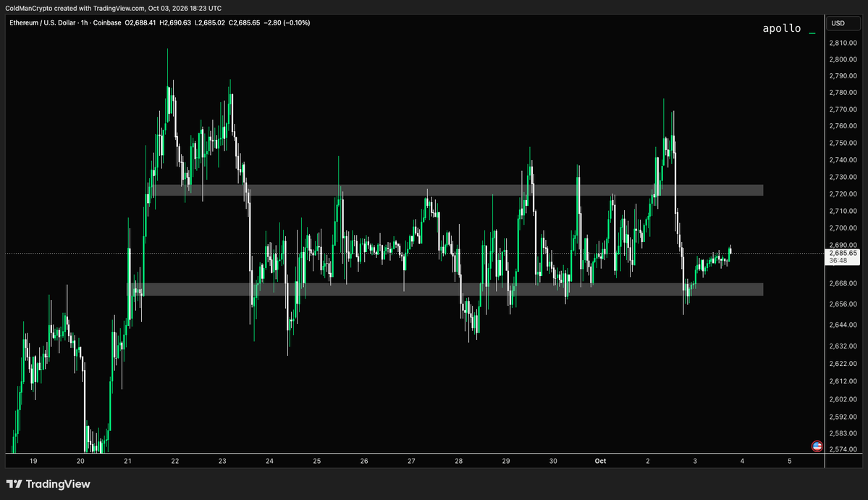Viewport: 868px width, 500px height.
Task: Click the date label 28 on time axis
Action: point(459,461)
